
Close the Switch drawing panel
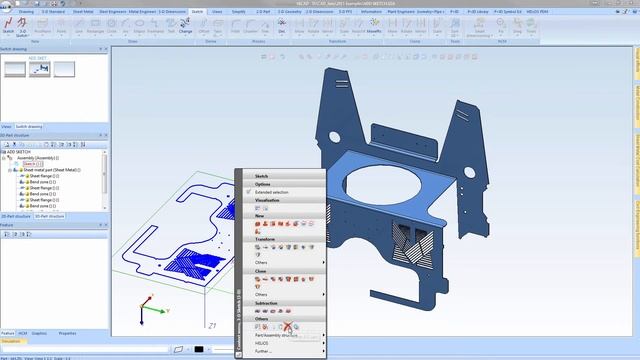pyautogui.click(x=106, y=49)
